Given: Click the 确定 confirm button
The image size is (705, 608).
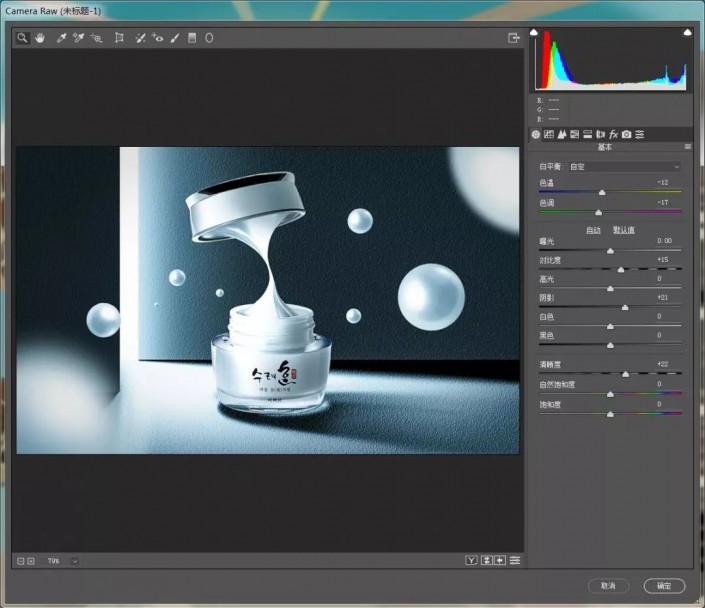Looking at the screenshot, I should [x=664, y=585].
